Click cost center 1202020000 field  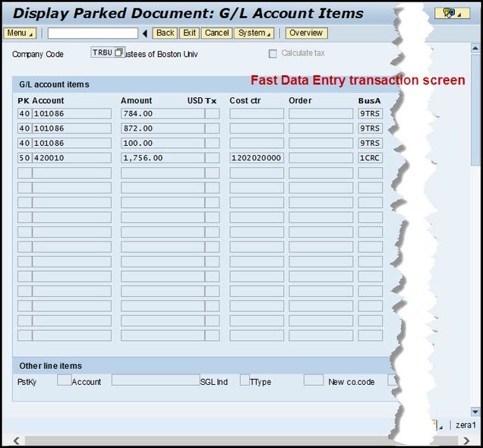257,158
